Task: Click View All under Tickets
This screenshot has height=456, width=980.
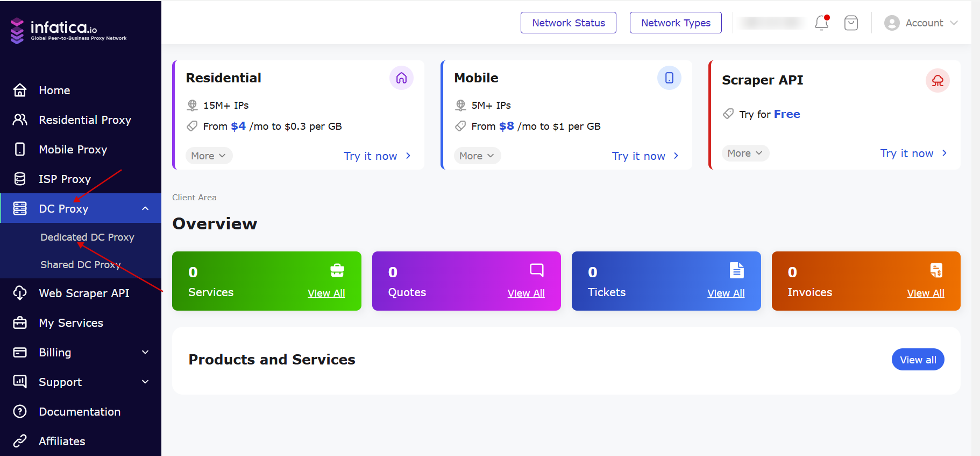Action: pos(726,293)
